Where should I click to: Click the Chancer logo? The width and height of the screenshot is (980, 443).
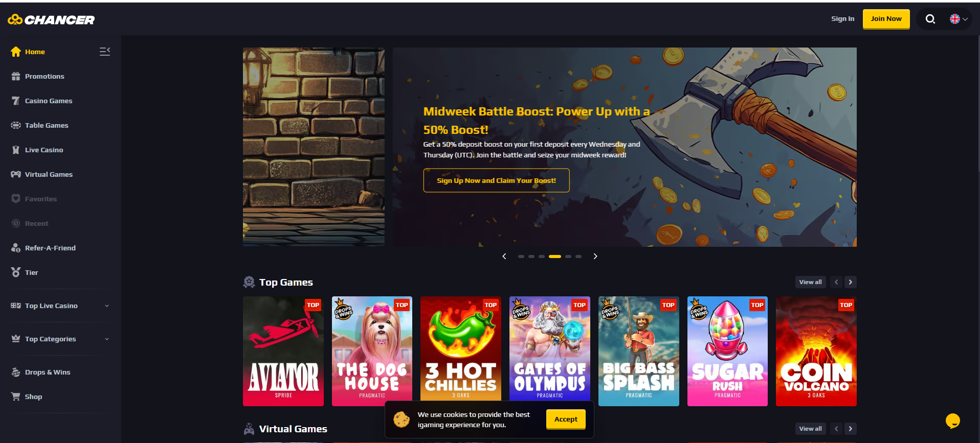[x=51, y=19]
